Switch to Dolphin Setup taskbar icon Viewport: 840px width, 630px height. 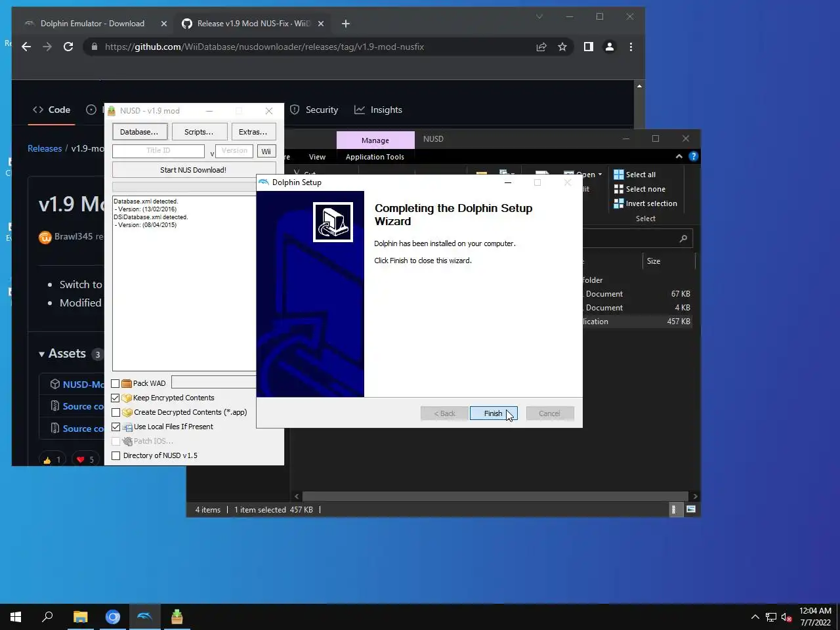coord(144,617)
